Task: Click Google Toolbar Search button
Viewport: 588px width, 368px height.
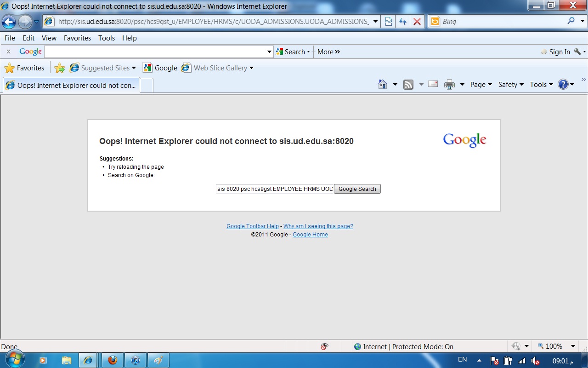Action: tap(290, 52)
